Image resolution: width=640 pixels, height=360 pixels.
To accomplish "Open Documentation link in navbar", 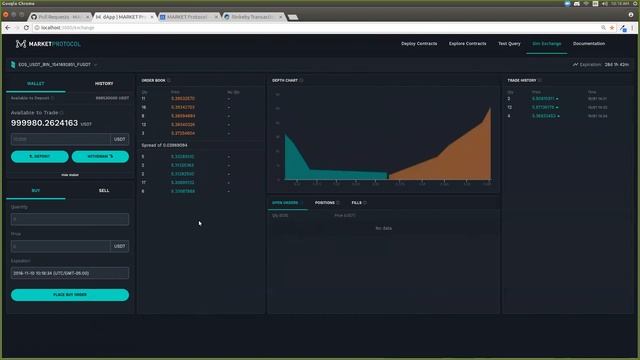I will (x=589, y=44).
